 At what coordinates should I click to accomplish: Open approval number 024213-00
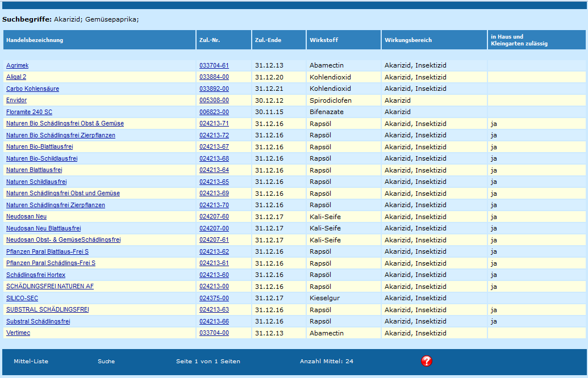click(214, 286)
